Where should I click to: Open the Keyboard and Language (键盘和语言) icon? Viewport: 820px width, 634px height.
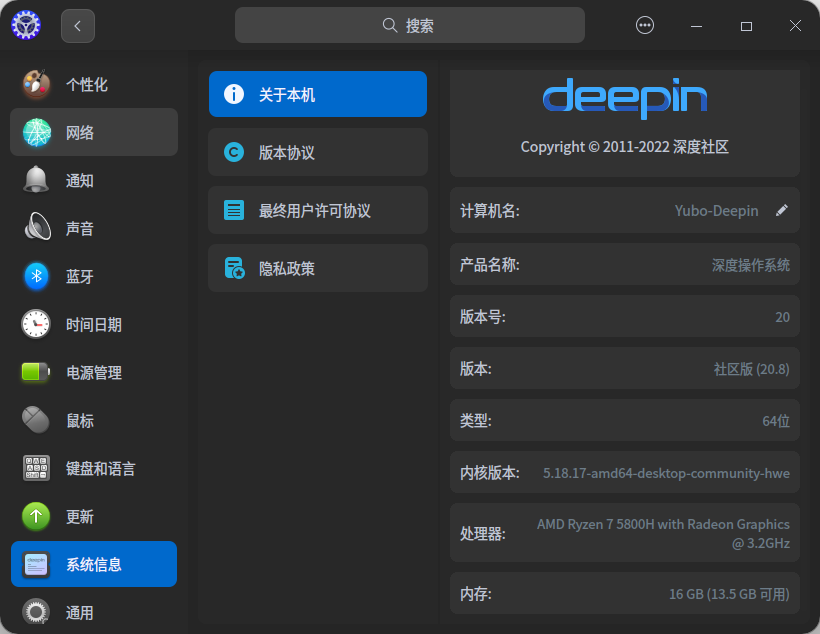click(37, 469)
